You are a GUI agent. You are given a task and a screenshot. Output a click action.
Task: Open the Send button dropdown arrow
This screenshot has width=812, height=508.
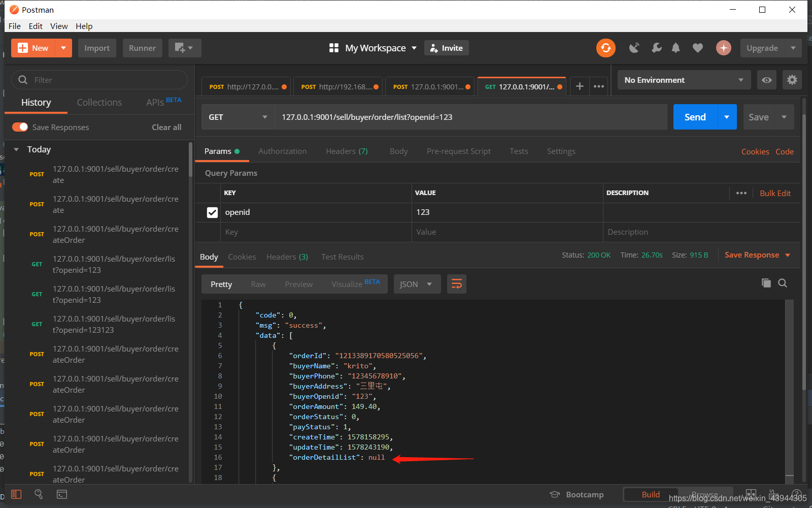tap(727, 117)
